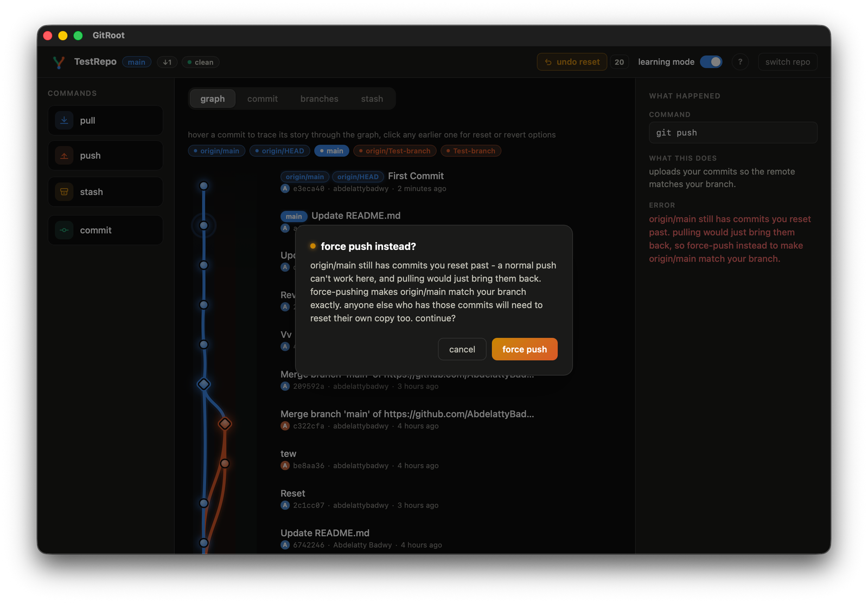Click author avatar beside c322cfa
Viewport: 868px width, 603px height.
pyautogui.click(x=285, y=426)
